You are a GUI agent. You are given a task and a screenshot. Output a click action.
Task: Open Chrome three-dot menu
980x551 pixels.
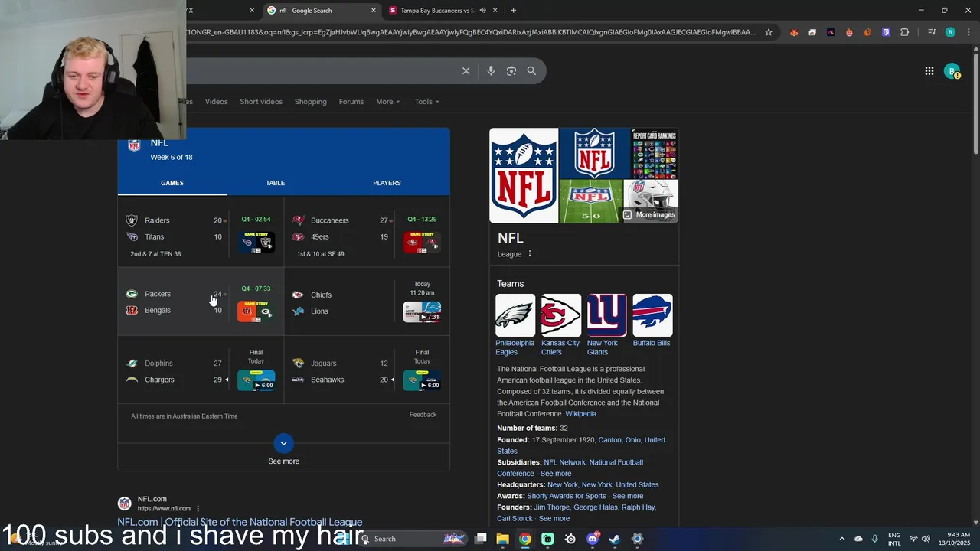pyautogui.click(x=969, y=32)
